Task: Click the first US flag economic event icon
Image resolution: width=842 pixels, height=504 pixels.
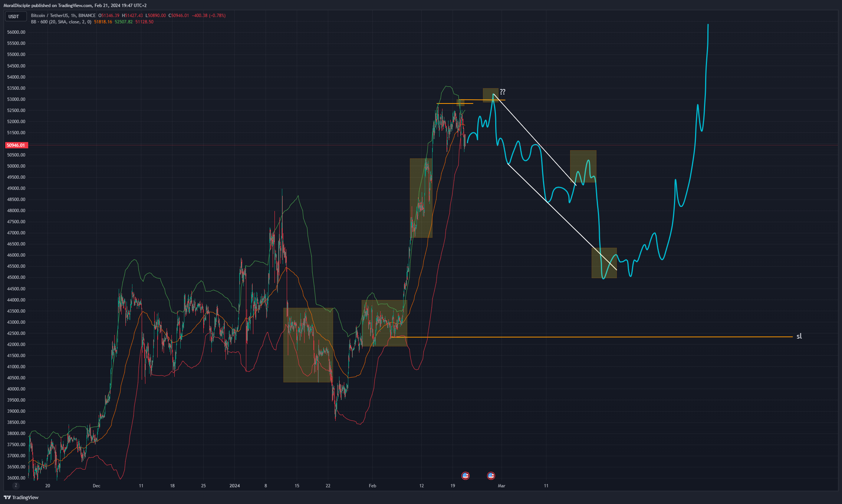Action: 466,475
